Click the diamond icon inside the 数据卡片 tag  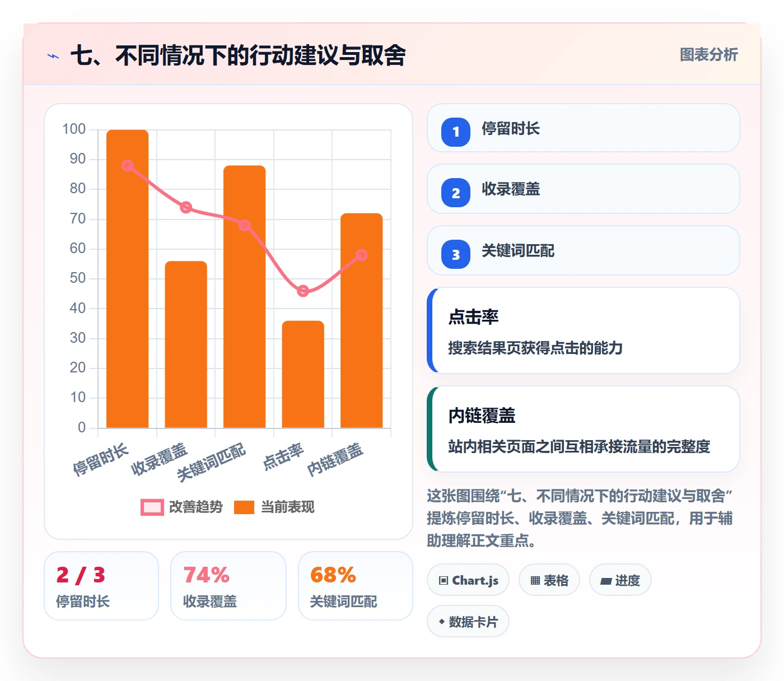tap(442, 622)
